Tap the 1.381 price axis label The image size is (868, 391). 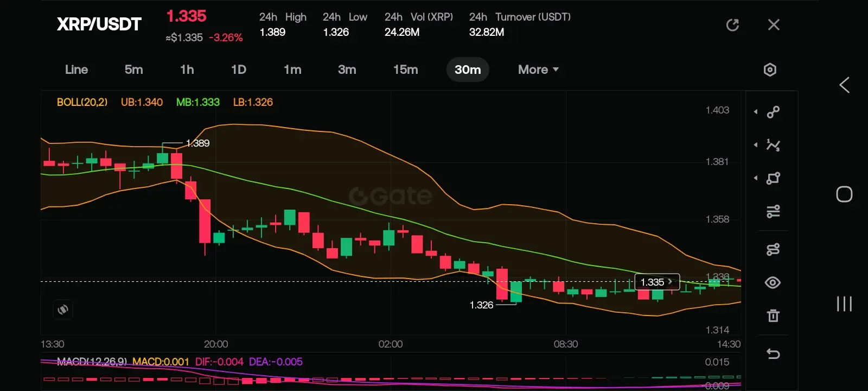[717, 161]
